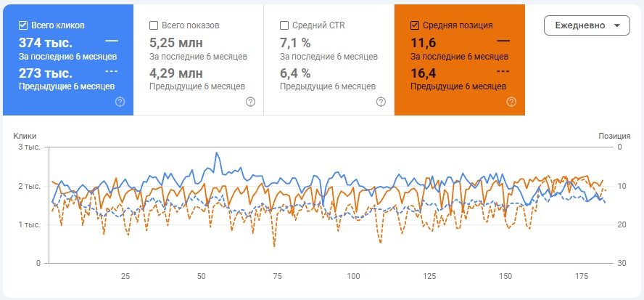This screenshot has height=300, width=644.
Task: Disable the Средняя позиция checkbox
Action: pos(415,25)
